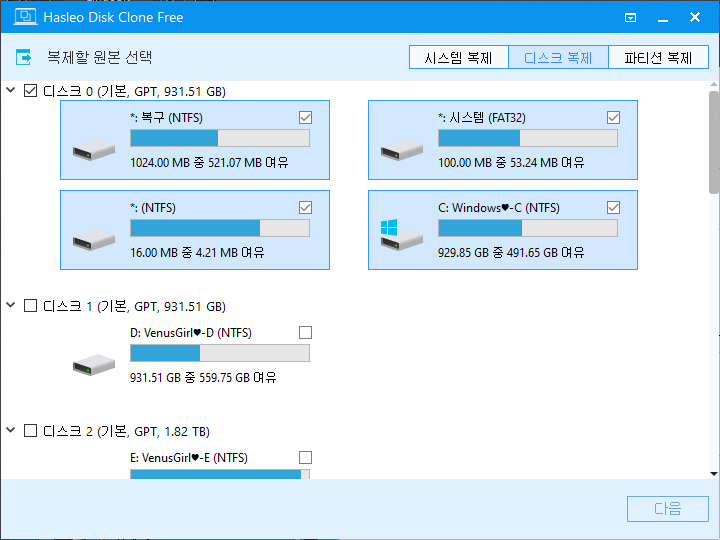
Task: Click usage bar of the 16.00 MB NTFS partition
Action: click(220, 228)
